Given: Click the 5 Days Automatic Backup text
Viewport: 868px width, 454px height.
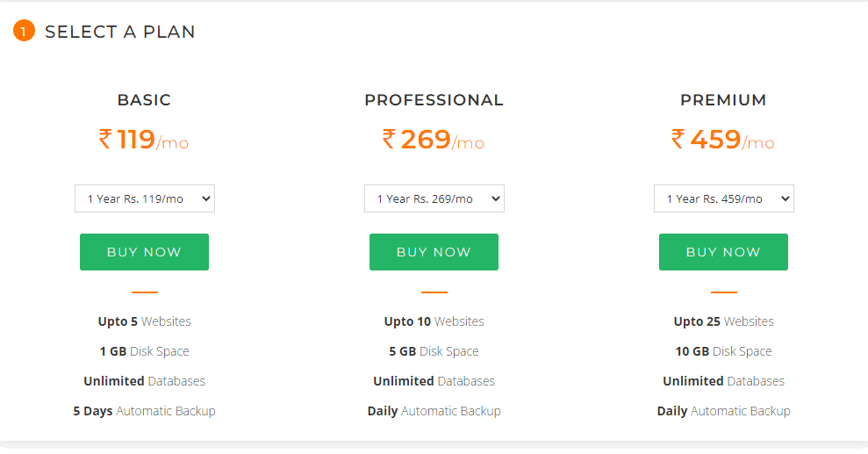Looking at the screenshot, I should tap(144, 411).
